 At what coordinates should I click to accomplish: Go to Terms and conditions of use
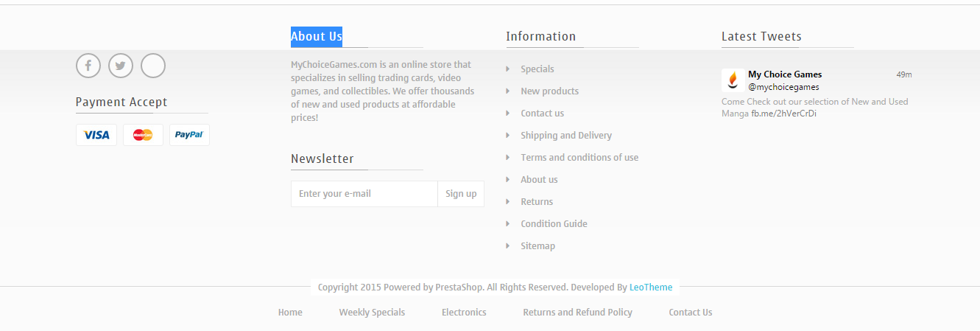579,158
